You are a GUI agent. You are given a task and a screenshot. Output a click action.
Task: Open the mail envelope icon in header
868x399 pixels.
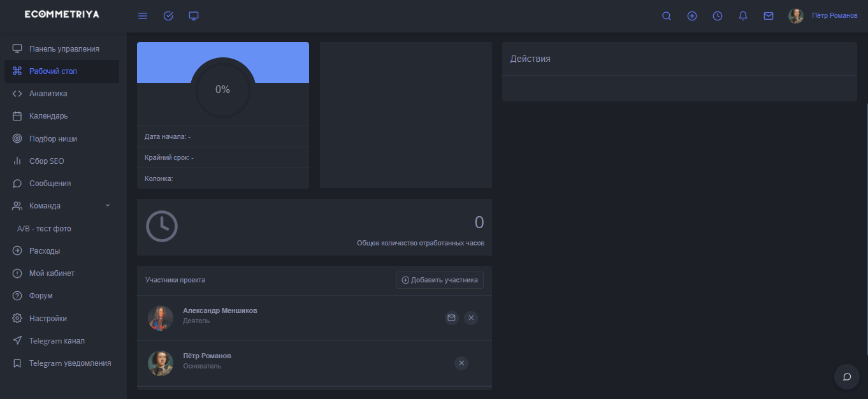pyautogui.click(x=769, y=16)
